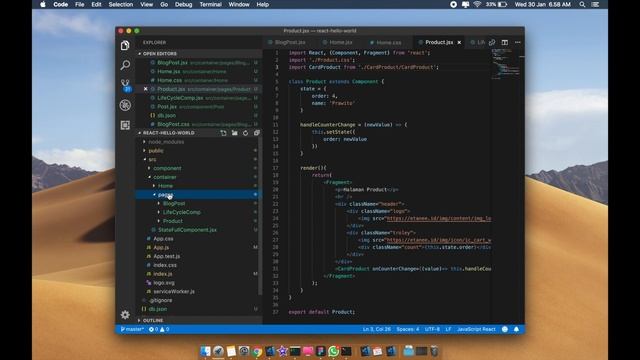Expand the Product folder in tree
Image resolution: width=640 pixels, height=360 pixels.
click(173, 221)
